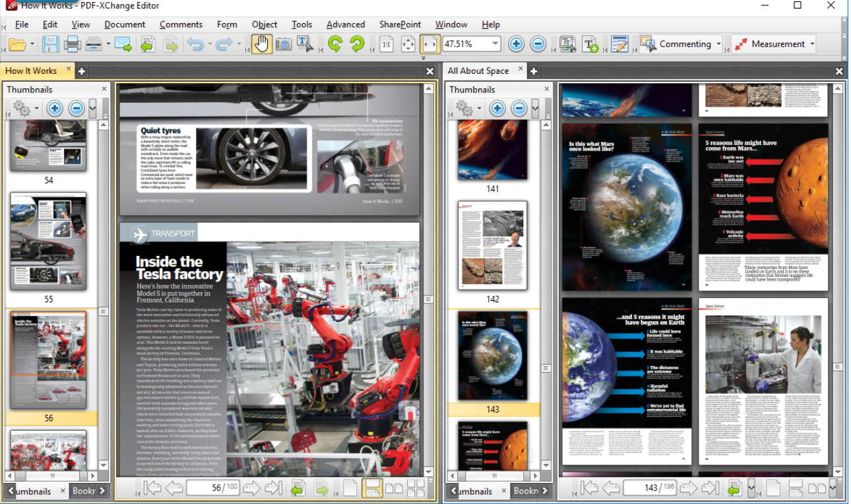Rotate page clockwise with the right green arrow

pos(357,44)
